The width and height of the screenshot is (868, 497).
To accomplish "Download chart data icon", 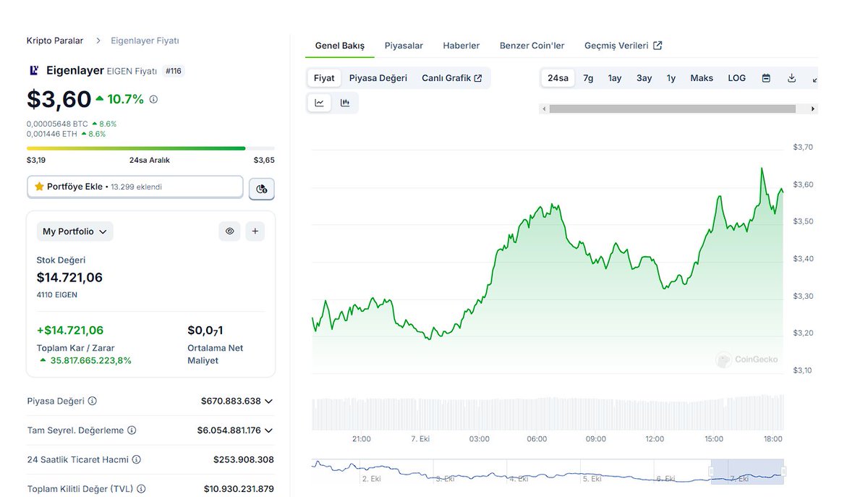I will [791, 78].
